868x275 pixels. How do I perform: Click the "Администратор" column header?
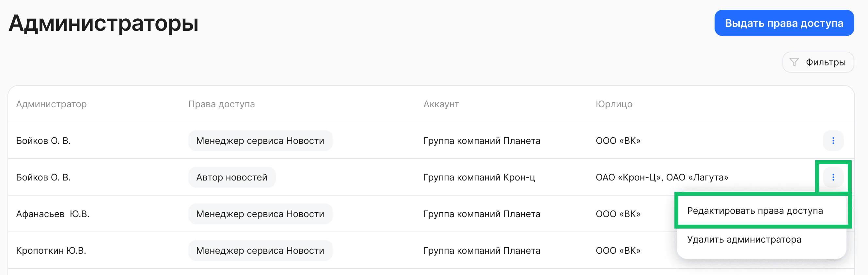52,104
